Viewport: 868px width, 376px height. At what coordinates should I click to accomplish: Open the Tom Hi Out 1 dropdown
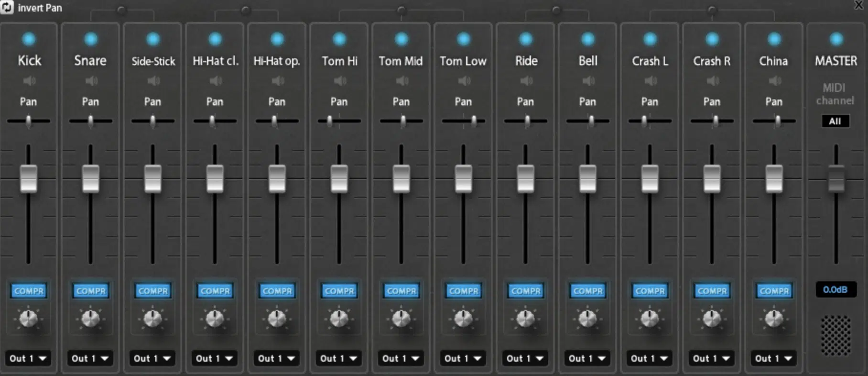tap(339, 358)
